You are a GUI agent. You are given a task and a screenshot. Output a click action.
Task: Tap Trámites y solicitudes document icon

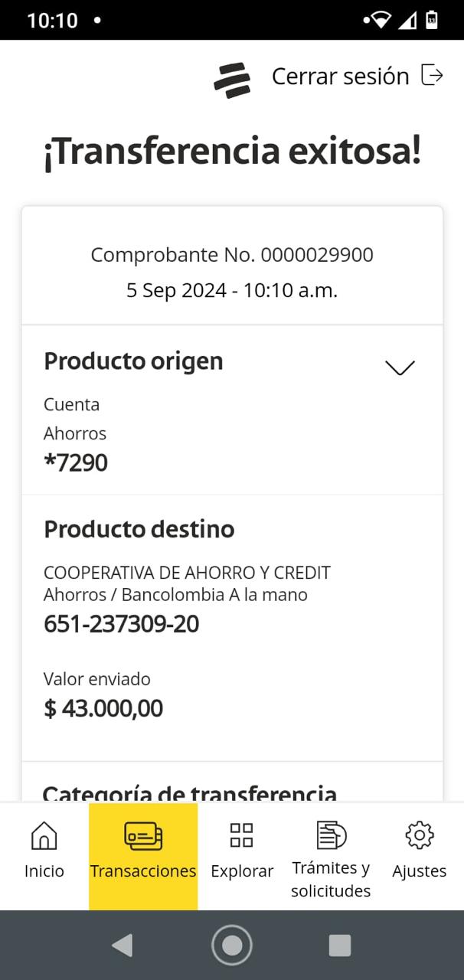point(331,835)
